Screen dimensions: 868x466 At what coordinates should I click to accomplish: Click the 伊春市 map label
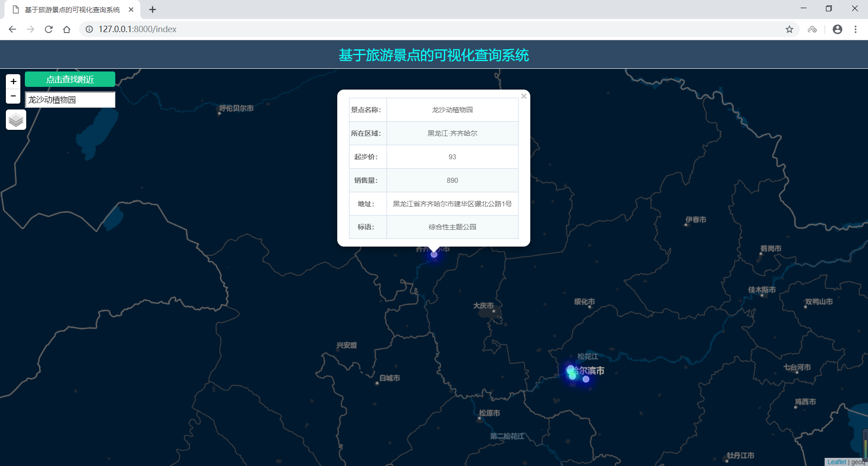696,219
